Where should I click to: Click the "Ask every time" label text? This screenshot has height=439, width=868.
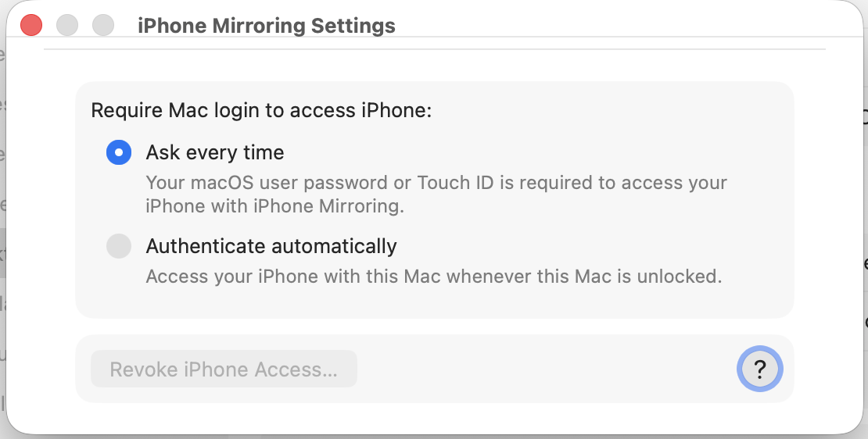pyautogui.click(x=215, y=152)
